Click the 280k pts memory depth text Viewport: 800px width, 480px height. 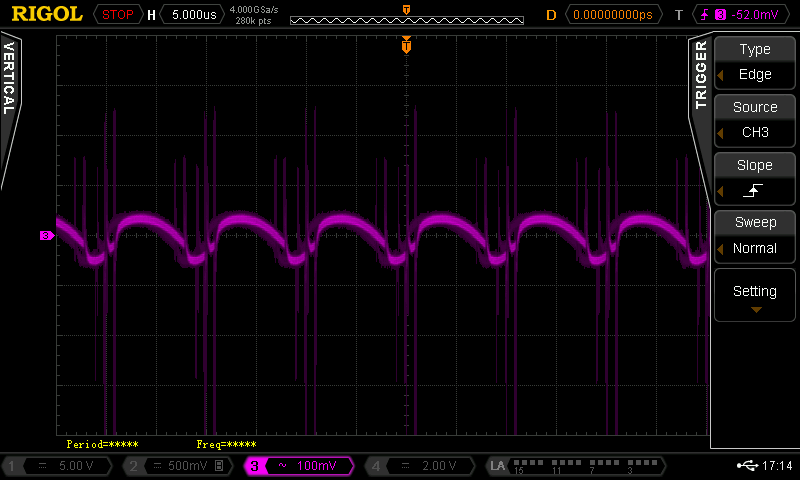[253, 21]
